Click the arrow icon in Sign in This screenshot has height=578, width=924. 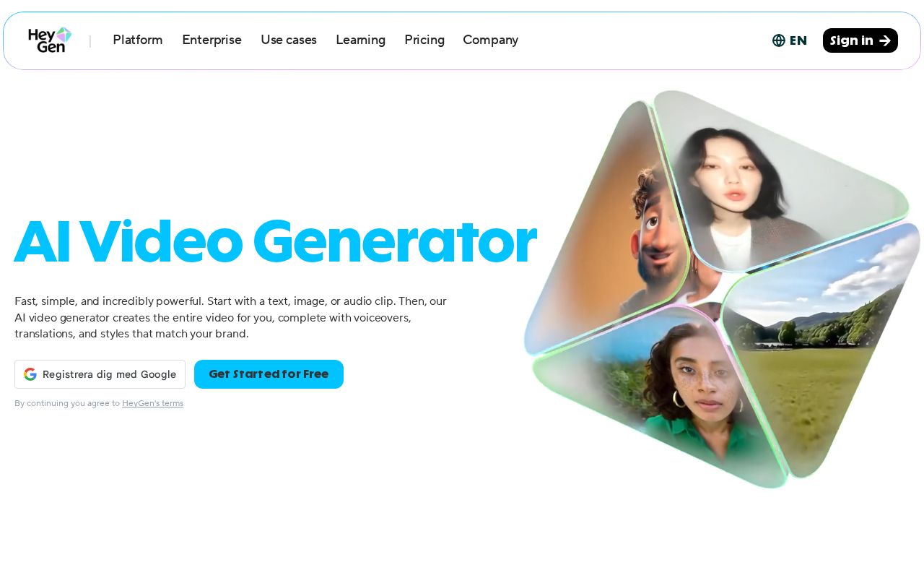pos(884,40)
